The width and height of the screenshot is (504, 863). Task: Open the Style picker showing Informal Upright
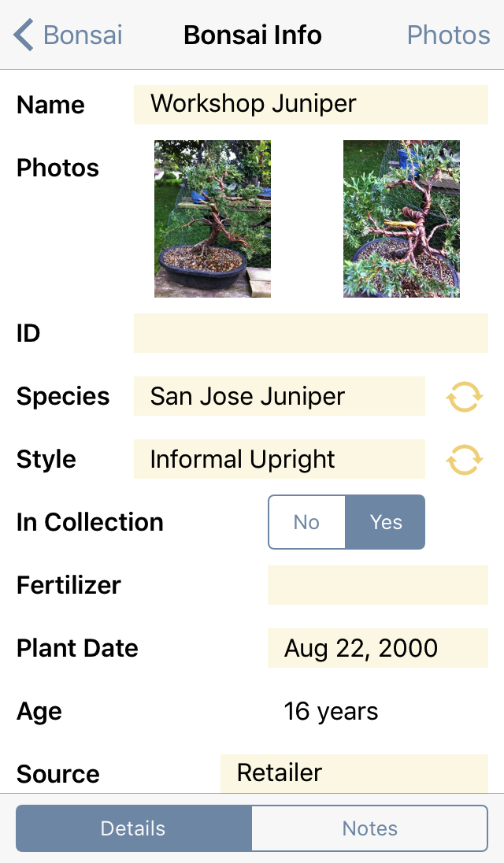[x=279, y=459]
